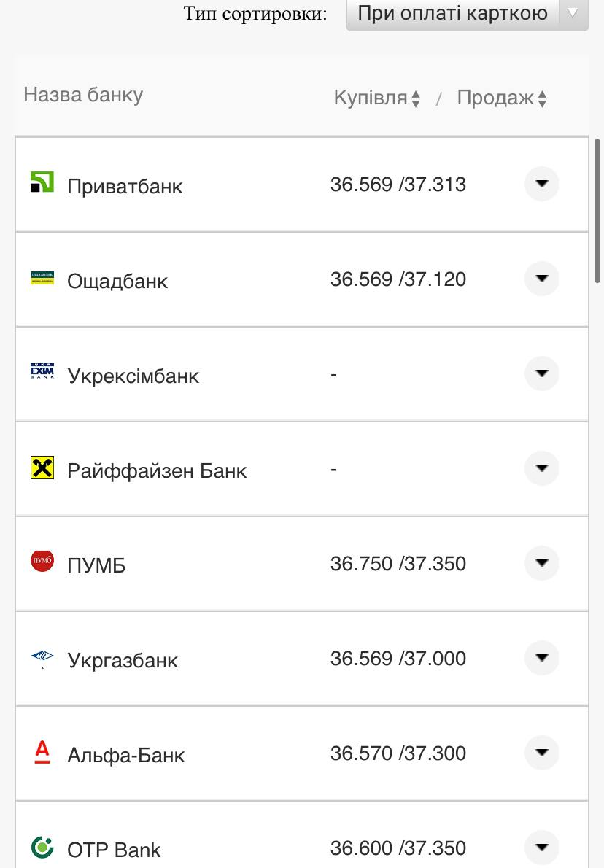Sort by Купівля column arrows

coord(416,98)
